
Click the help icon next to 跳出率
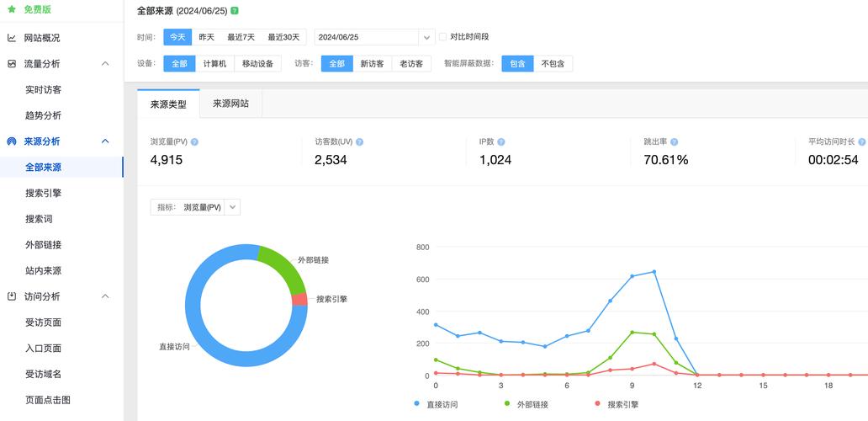tap(675, 142)
